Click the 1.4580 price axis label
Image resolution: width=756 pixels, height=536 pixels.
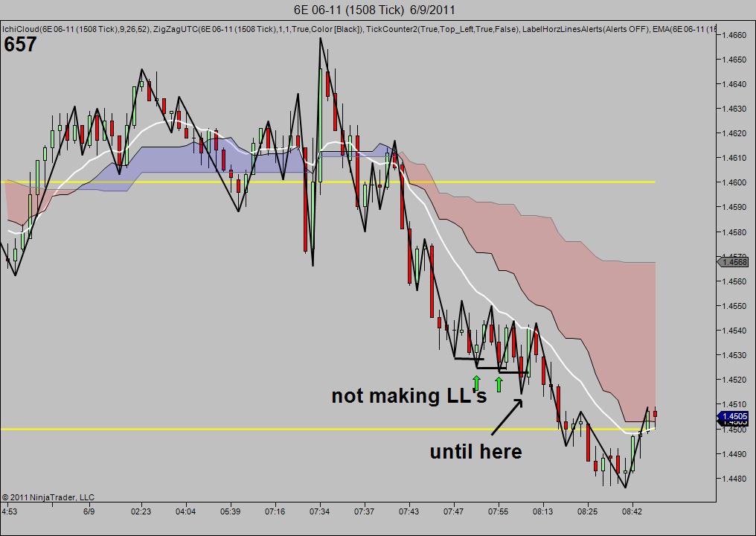(x=734, y=232)
